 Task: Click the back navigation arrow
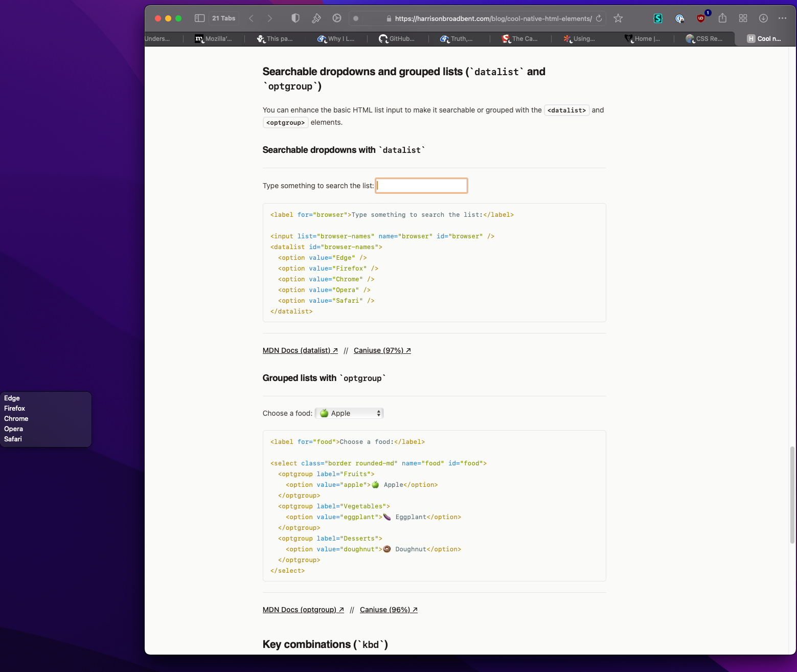coord(252,18)
